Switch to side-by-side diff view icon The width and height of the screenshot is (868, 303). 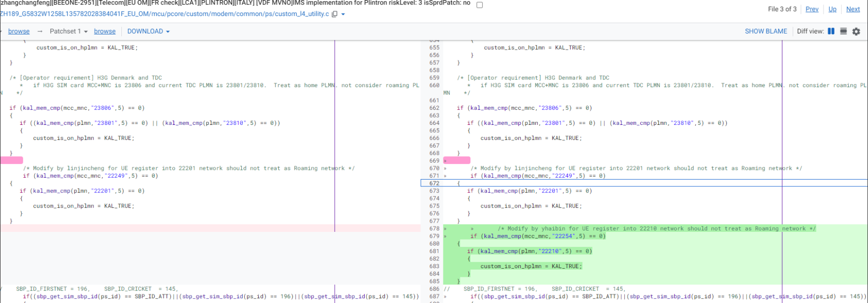coord(831,31)
